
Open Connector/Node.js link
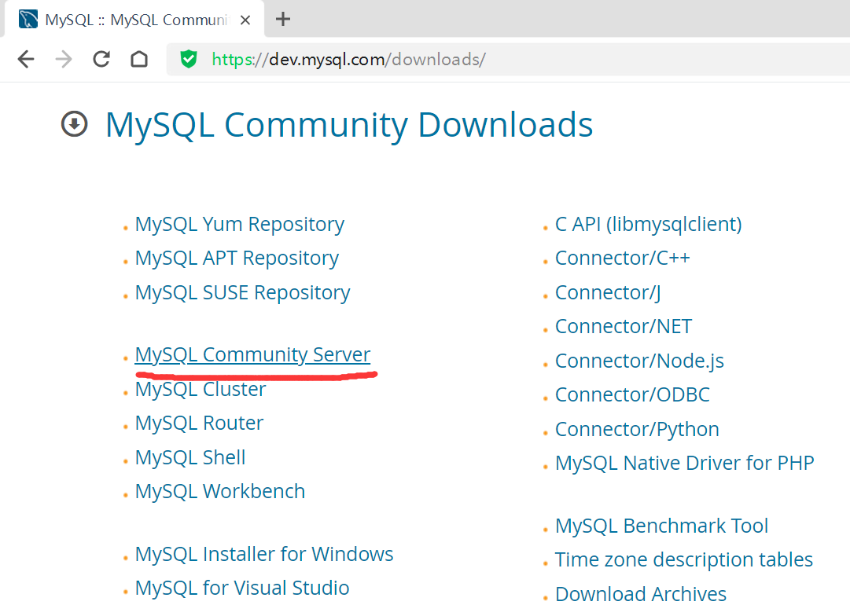pos(640,361)
